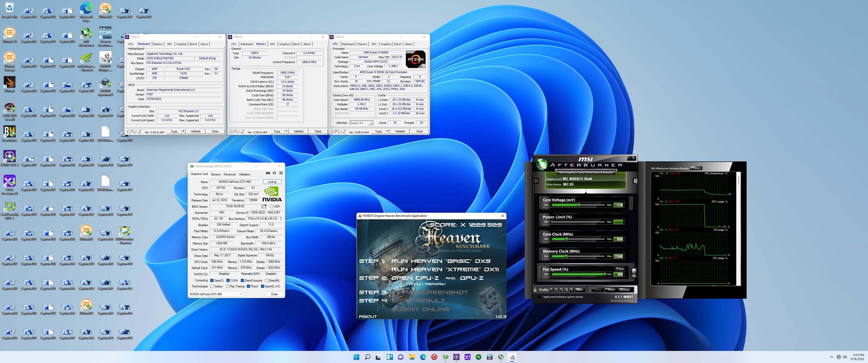
Task: Open Bench tab in the Memory CPU-Z window
Action: (296, 44)
